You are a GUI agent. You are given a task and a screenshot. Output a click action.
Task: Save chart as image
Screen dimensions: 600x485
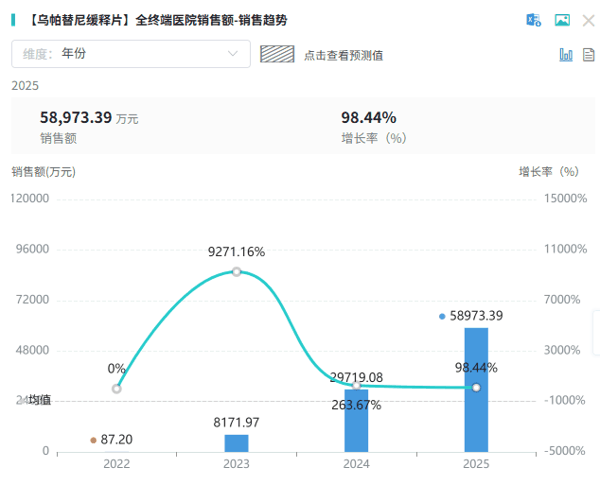pyautogui.click(x=562, y=20)
